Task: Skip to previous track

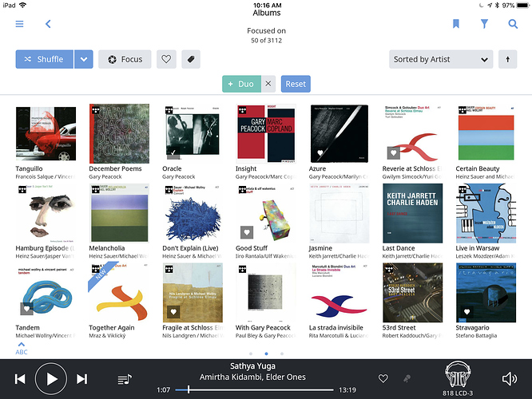Action: pos(20,379)
